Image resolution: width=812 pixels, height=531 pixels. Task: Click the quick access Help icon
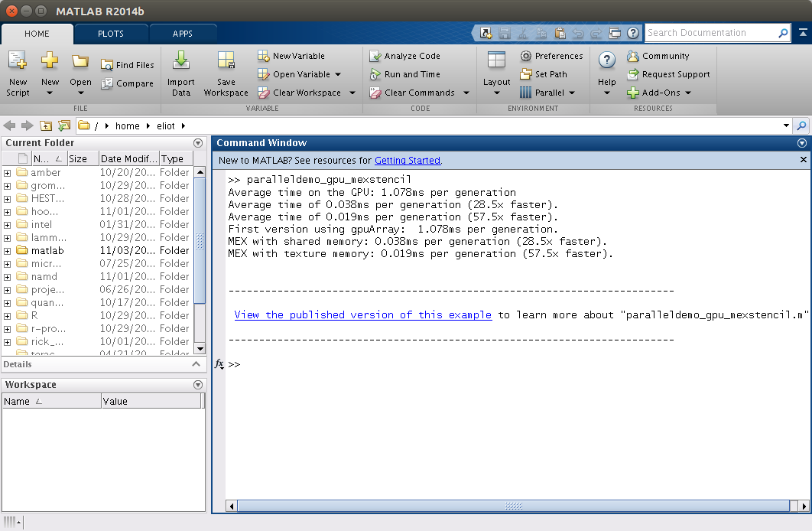click(x=633, y=33)
